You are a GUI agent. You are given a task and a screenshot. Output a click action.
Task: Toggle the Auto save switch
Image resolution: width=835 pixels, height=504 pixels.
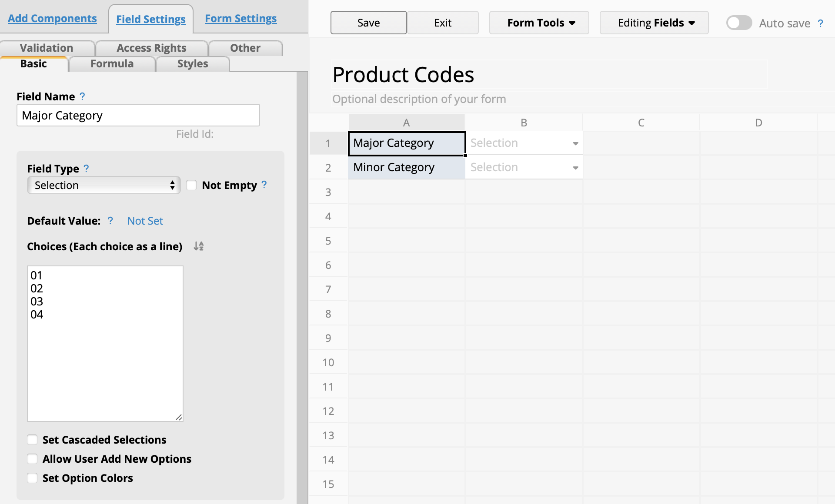[x=739, y=23]
